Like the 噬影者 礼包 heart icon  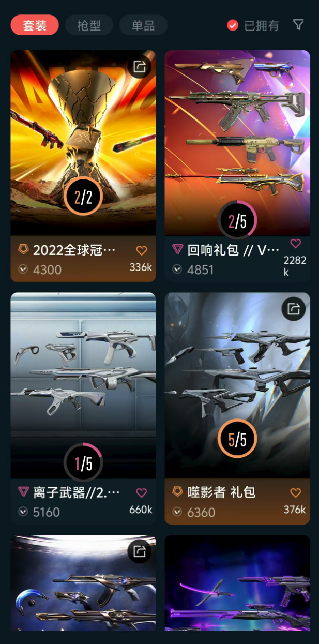(295, 492)
